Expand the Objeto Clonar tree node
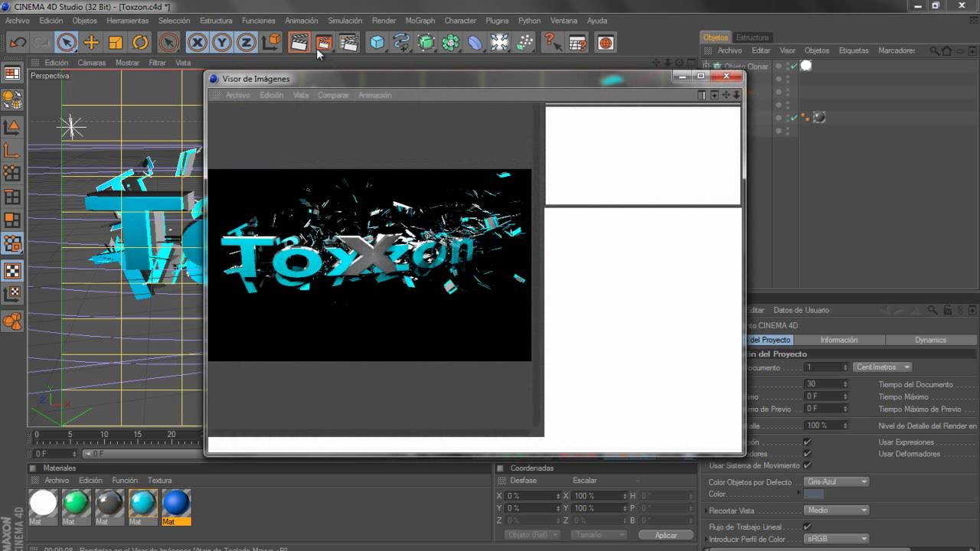The image size is (980, 551). pyautogui.click(x=706, y=67)
